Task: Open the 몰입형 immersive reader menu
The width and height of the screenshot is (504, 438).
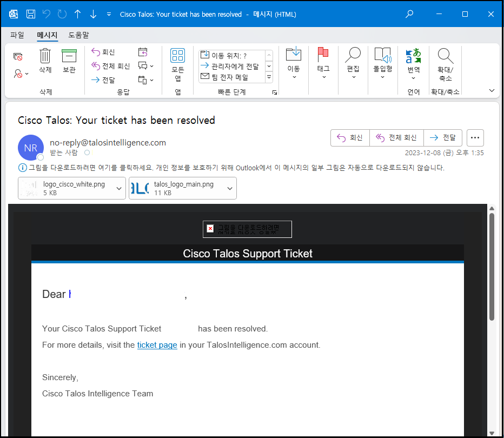Action: point(382,63)
